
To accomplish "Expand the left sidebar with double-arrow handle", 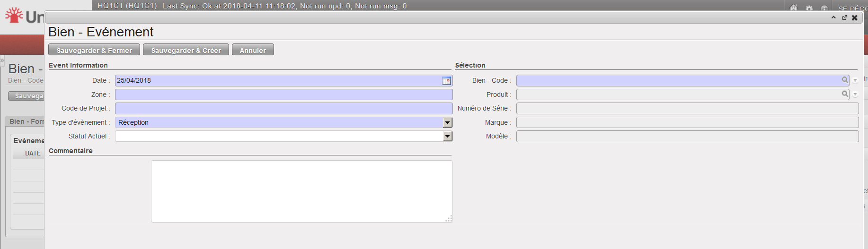I will [x=2, y=60].
